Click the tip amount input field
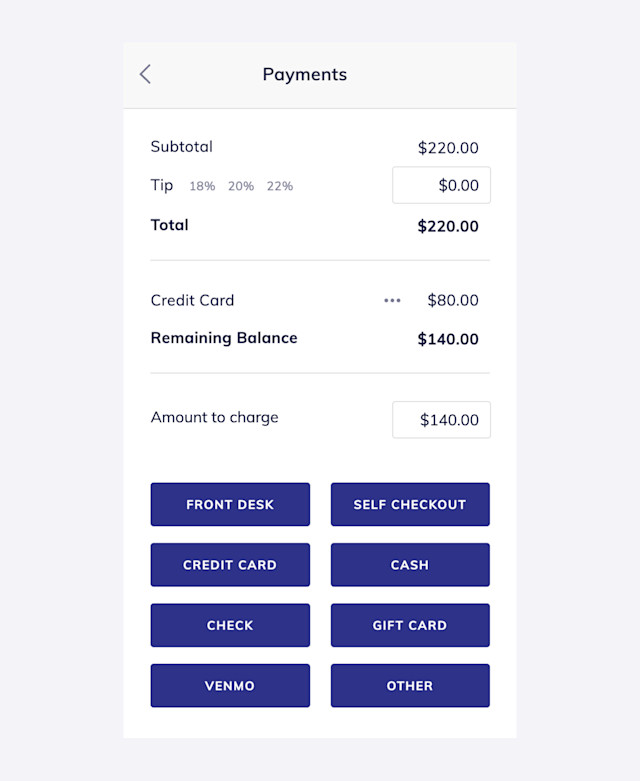The image size is (640, 781). point(441,185)
